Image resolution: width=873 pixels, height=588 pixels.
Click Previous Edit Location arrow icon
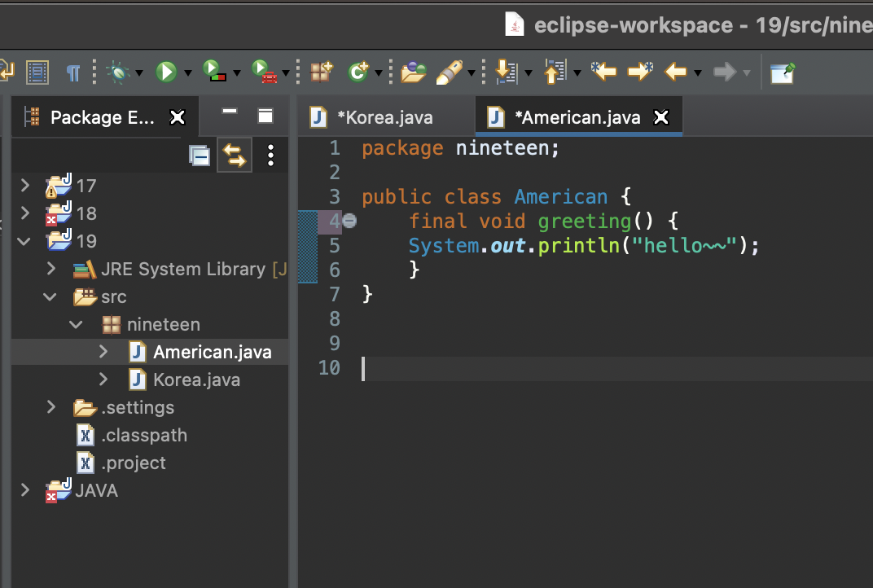pos(603,72)
